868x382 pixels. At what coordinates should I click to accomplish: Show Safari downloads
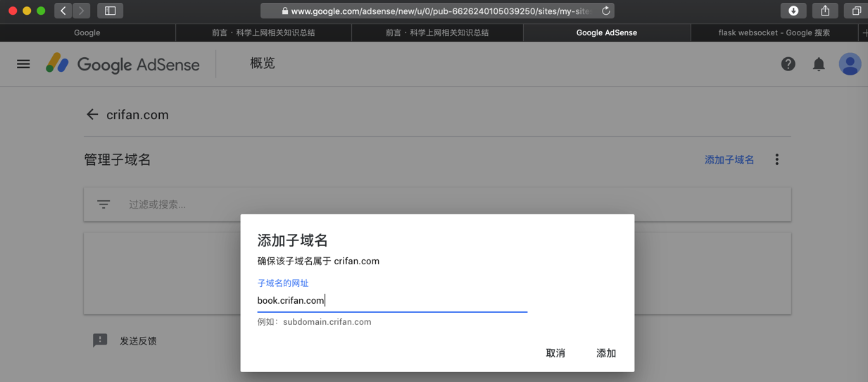793,11
